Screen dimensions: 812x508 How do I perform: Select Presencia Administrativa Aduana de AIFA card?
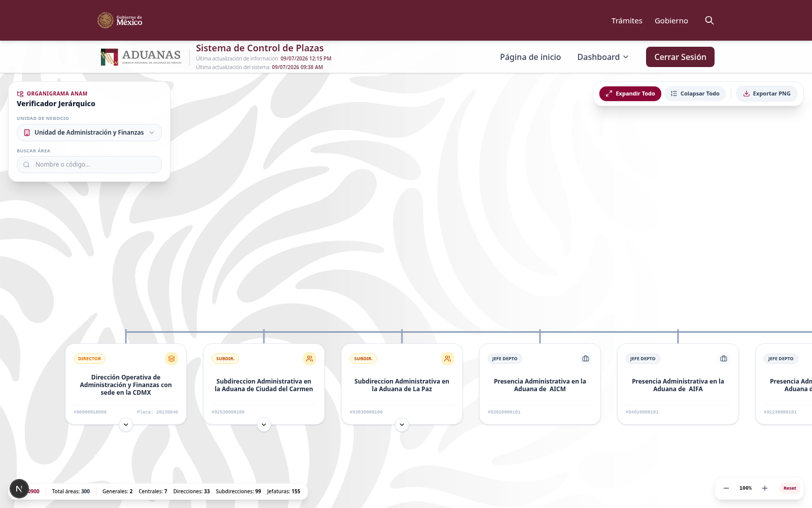[x=678, y=384]
